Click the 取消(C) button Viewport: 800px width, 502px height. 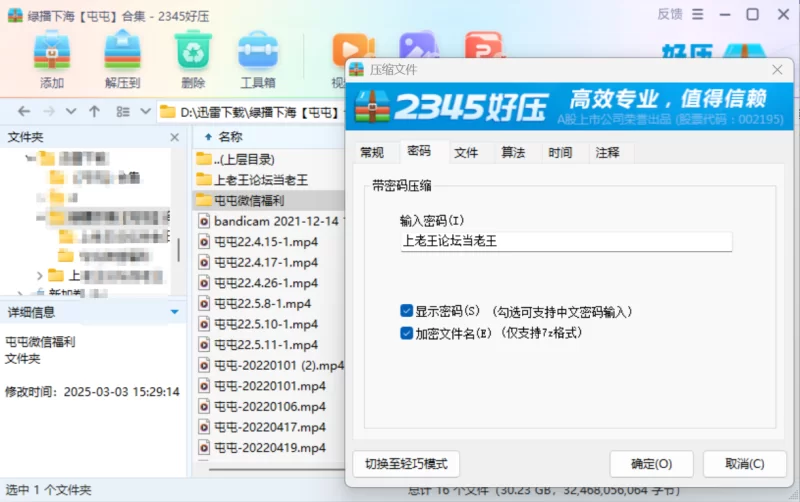coord(744,464)
